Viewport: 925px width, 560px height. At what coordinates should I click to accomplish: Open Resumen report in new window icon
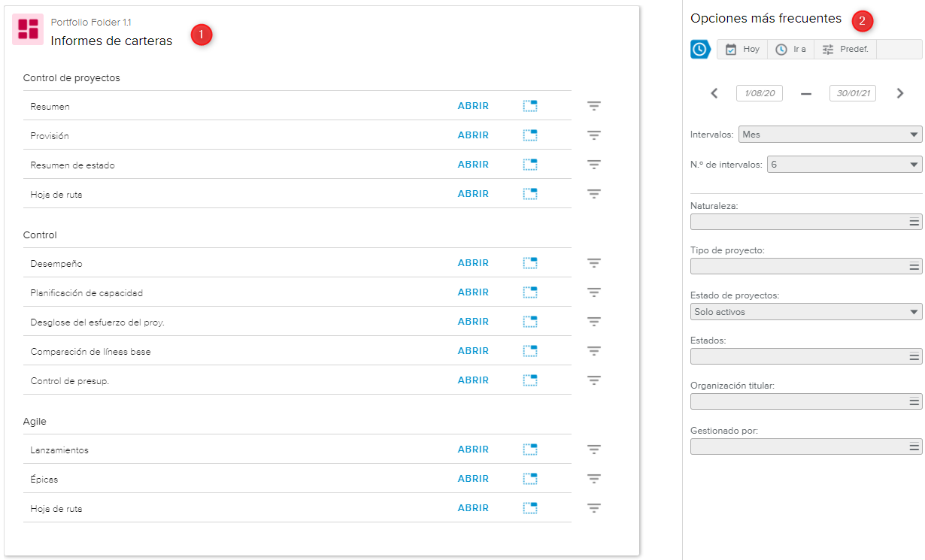tap(530, 106)
